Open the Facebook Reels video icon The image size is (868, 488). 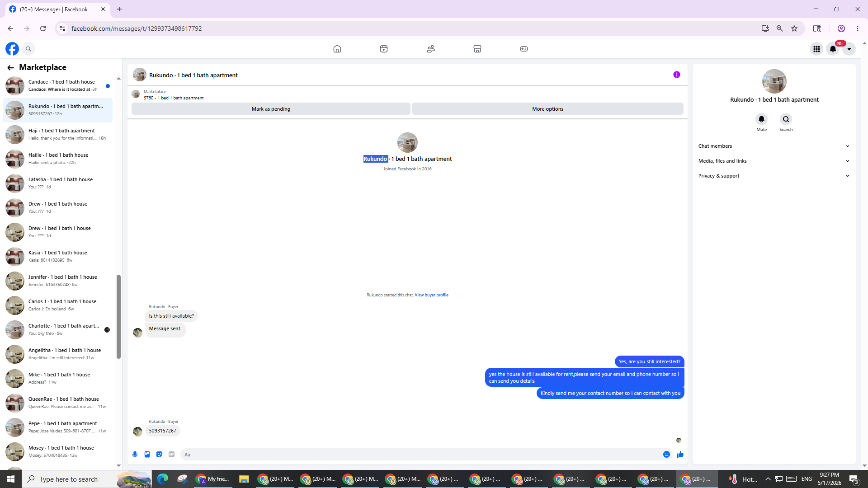pos(384,49)
